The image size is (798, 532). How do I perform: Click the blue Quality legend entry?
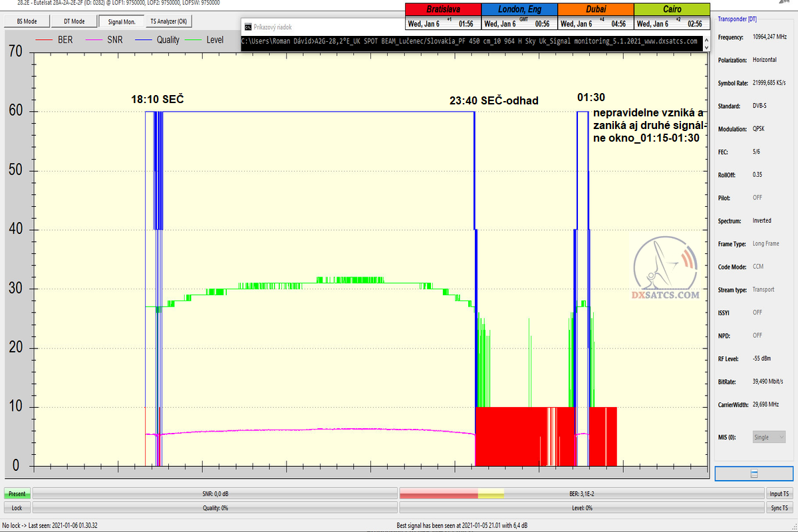[158, 40]
